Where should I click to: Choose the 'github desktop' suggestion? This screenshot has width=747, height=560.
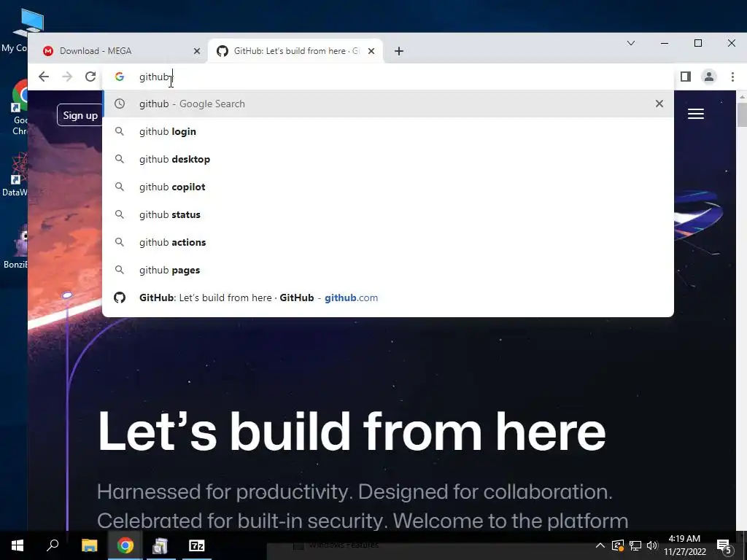[388, 159]
